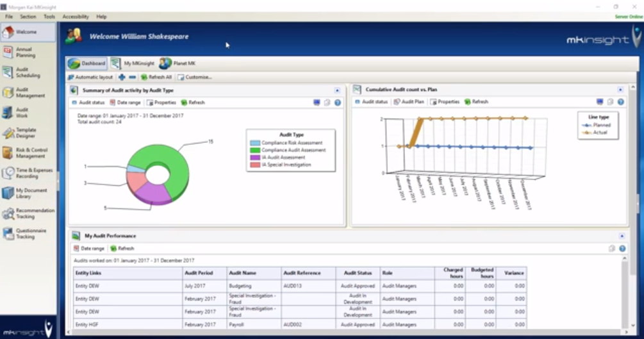Click the blue plus icon beside Automatic layout

pyautogui.click(x=122, y=77)
